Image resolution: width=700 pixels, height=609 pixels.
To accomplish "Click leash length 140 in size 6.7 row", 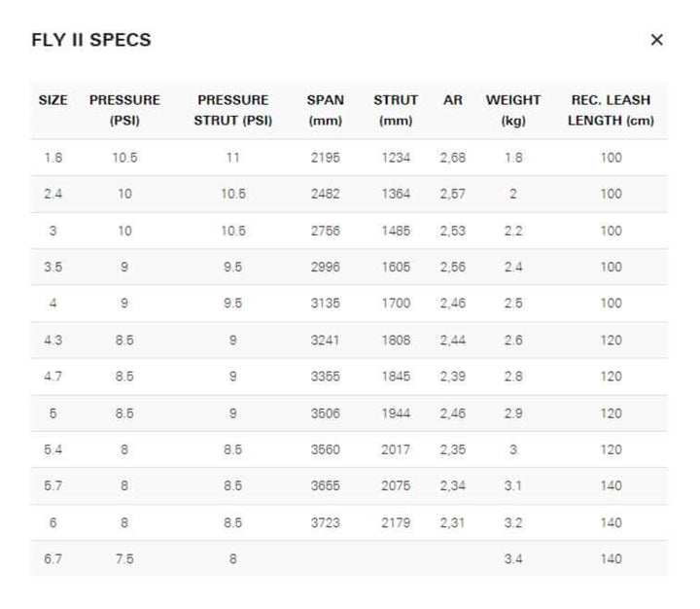I will 611,559.
